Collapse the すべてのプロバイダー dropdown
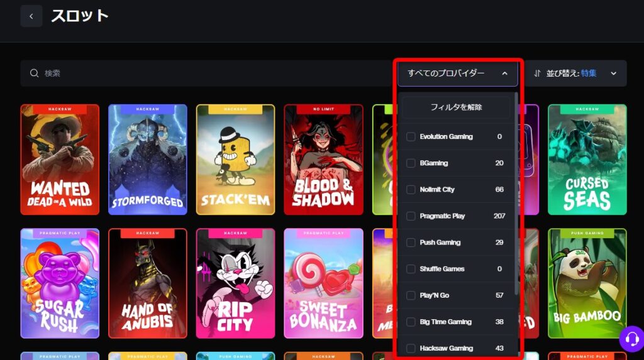 [x=458, y=73]
